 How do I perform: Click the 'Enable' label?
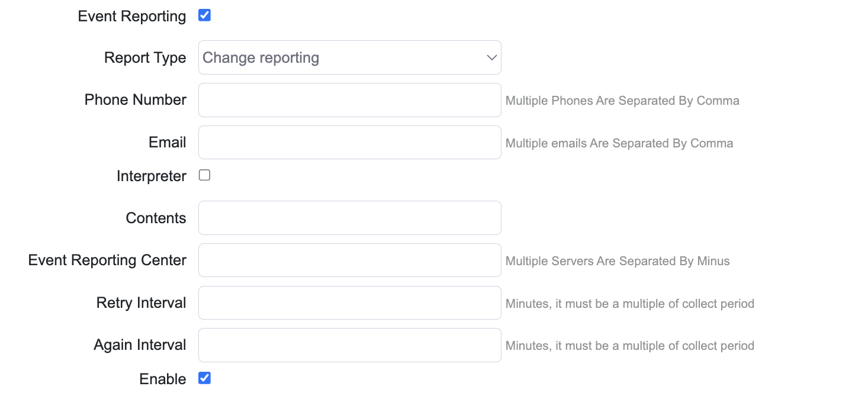pos(163,379)
